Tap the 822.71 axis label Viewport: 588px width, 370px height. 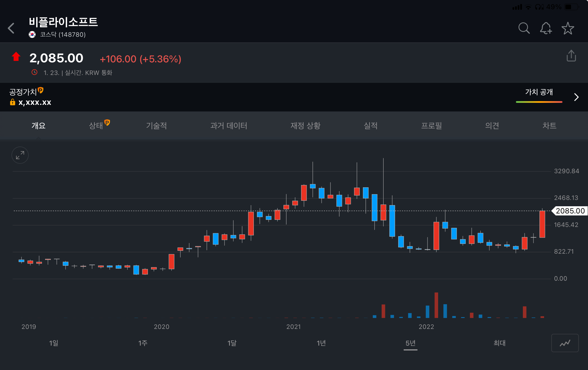pos(564,252)
